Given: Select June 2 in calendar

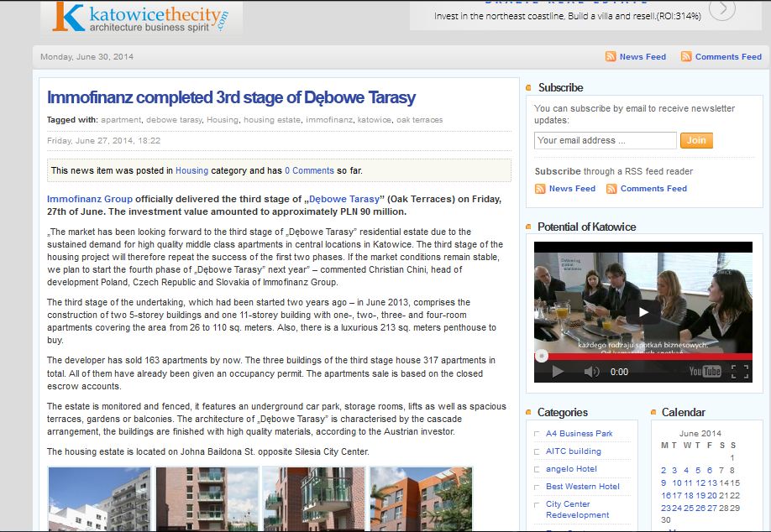Looking at the screenshot, I should [x=663, y=471].
